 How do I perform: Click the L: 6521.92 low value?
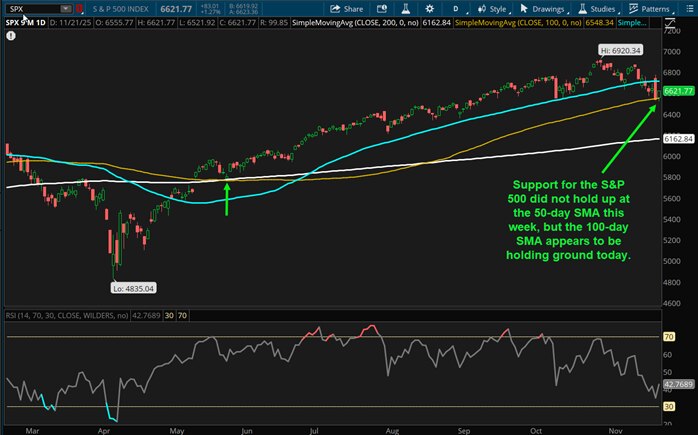coord(198,22)
